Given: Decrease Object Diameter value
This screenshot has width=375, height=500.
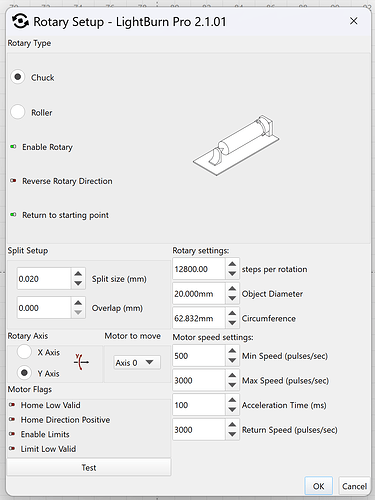Looking at the screenshot, I should pyautogui.click(x=232, y=298).
